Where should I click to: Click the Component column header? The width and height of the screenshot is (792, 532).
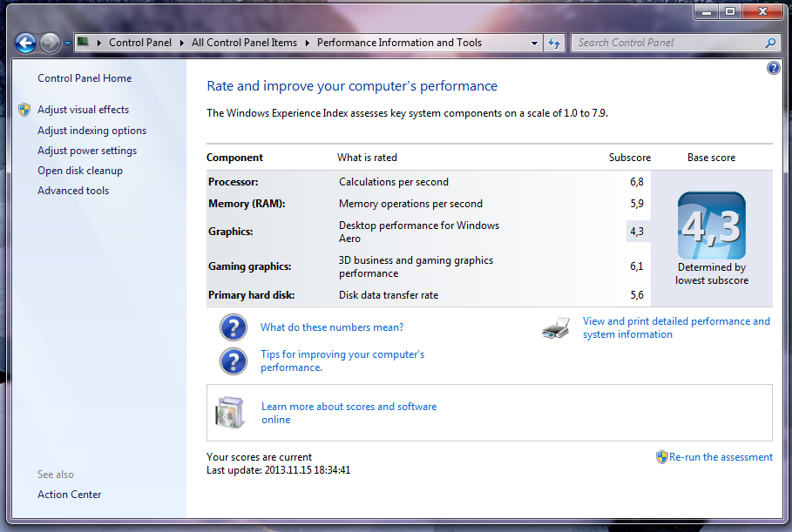pyautogui.click(x=234, y=158)
